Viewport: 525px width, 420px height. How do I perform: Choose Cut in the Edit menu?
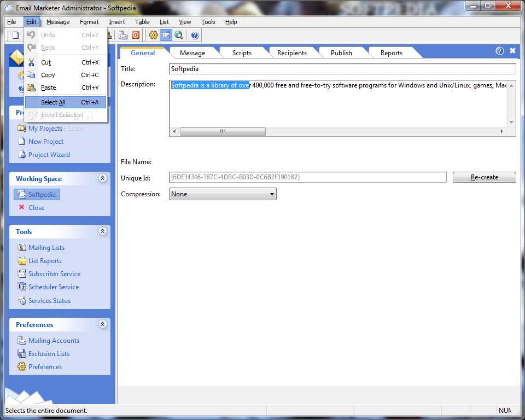66,62
